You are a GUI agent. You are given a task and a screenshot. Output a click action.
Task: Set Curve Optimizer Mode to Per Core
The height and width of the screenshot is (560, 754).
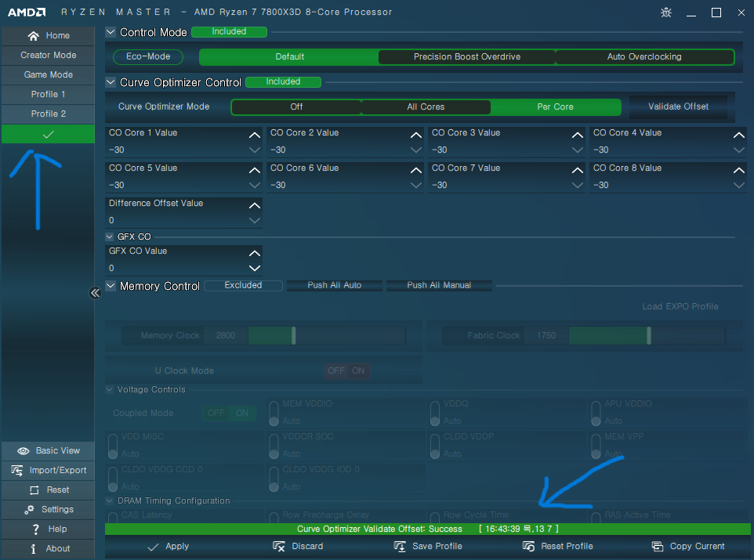click(x=555, y=107)
